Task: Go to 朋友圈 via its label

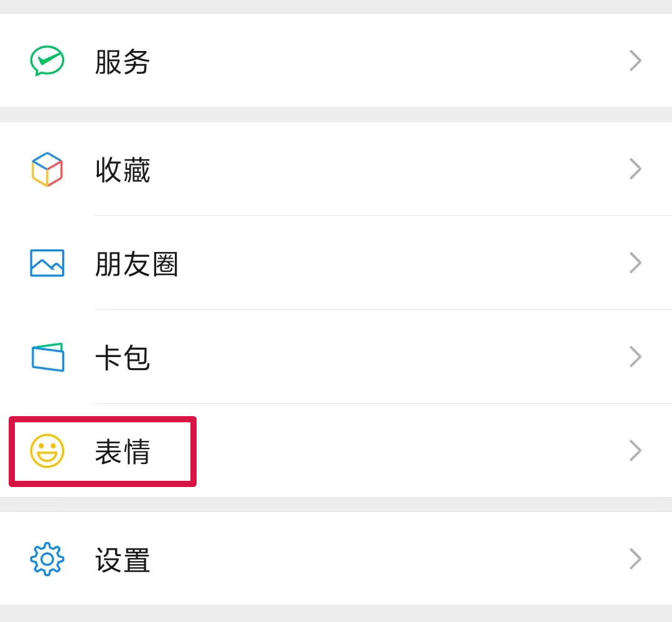Action: (x=137, y=264)
